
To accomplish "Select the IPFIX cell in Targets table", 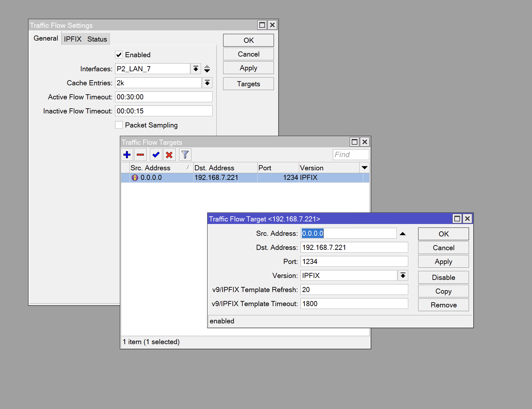I will tap(331, 178).
